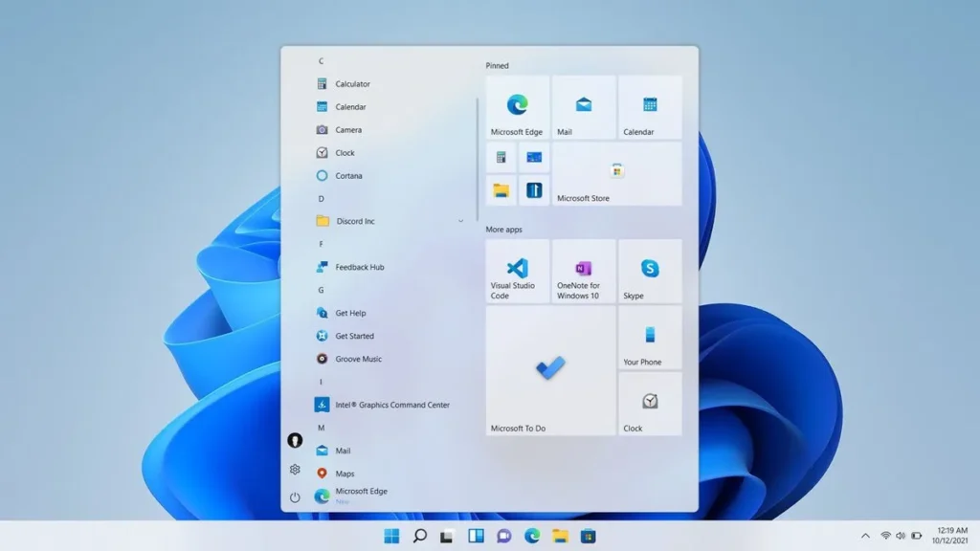Show hidden icons in the system tray

(866, 536)
